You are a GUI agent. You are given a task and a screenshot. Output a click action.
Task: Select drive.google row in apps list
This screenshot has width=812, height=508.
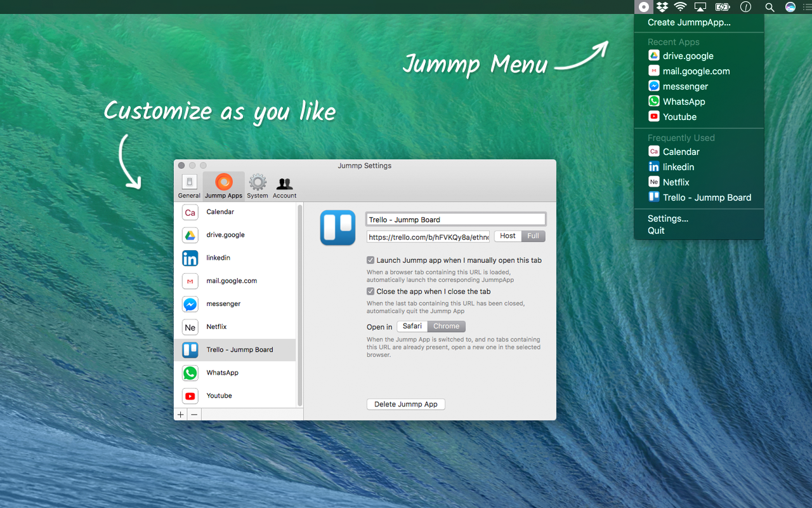[235, 235]
